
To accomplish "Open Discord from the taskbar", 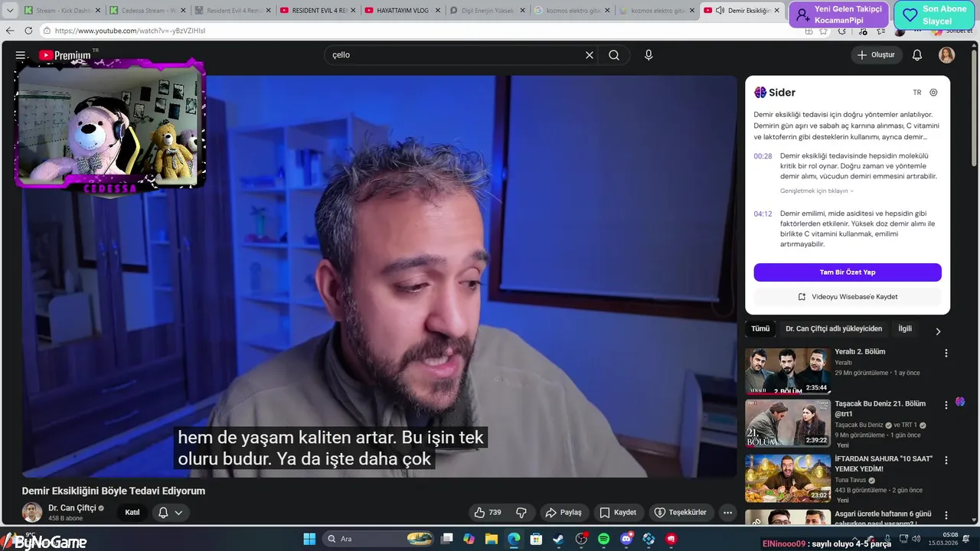I will pyautogui.click(x=626, y=539).
